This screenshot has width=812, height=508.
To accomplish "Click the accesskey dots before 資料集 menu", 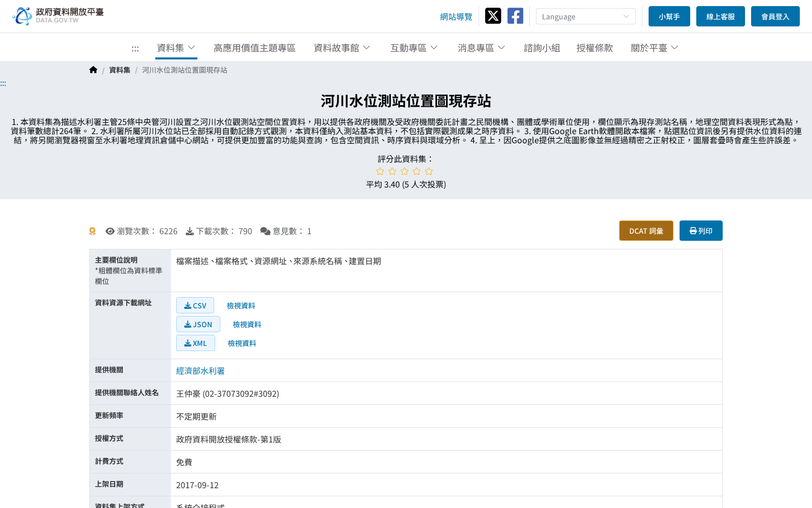I will (135, 48).
